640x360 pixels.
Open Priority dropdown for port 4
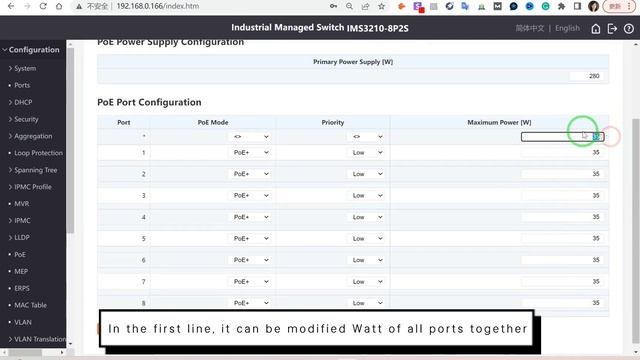[x=366, y=217]
